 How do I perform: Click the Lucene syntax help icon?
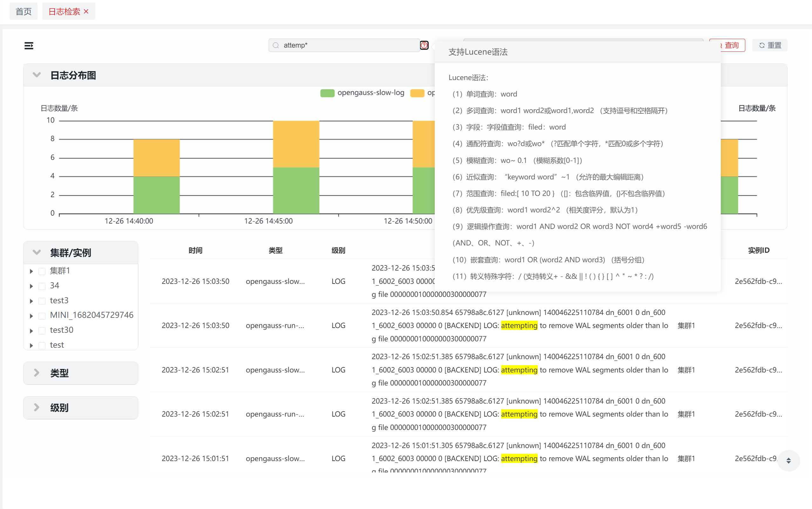point(424,45)
